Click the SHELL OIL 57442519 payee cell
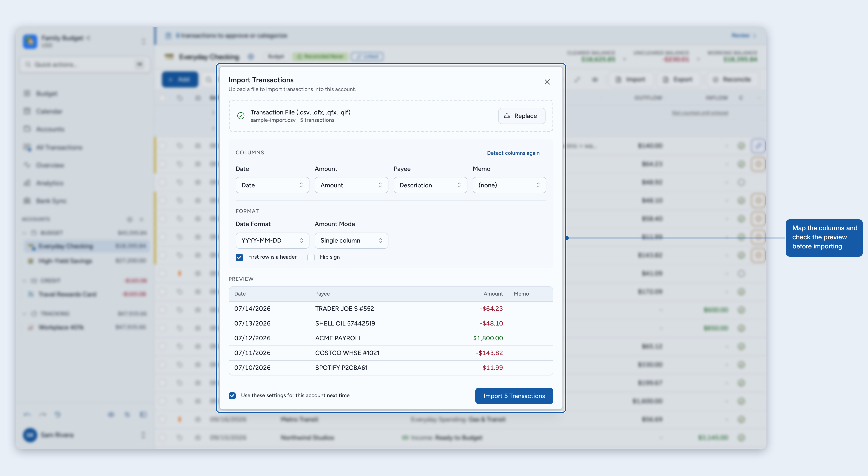Screen dimensions: 868x476 (x=345, y=323)
